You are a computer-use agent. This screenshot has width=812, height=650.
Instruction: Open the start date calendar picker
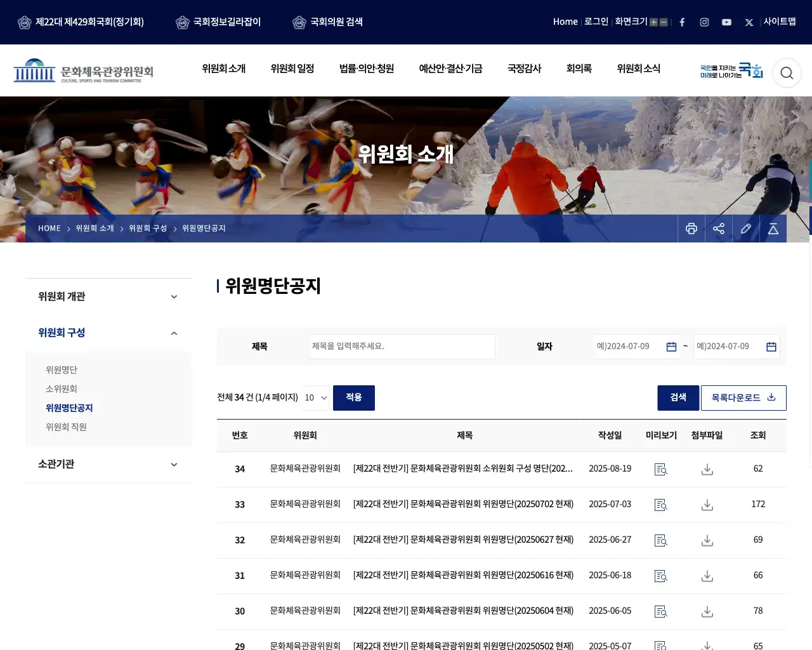[x=671, y=347]
